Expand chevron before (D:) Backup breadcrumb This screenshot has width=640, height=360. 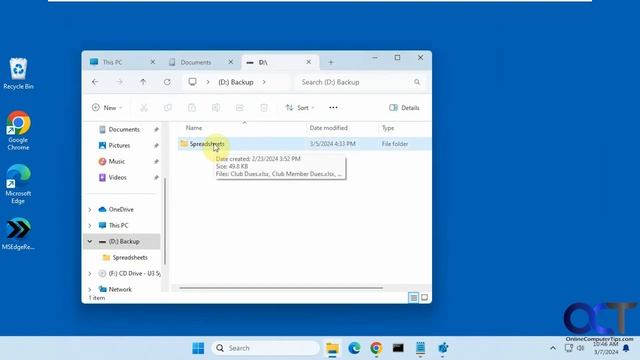(x=208, y=82)
